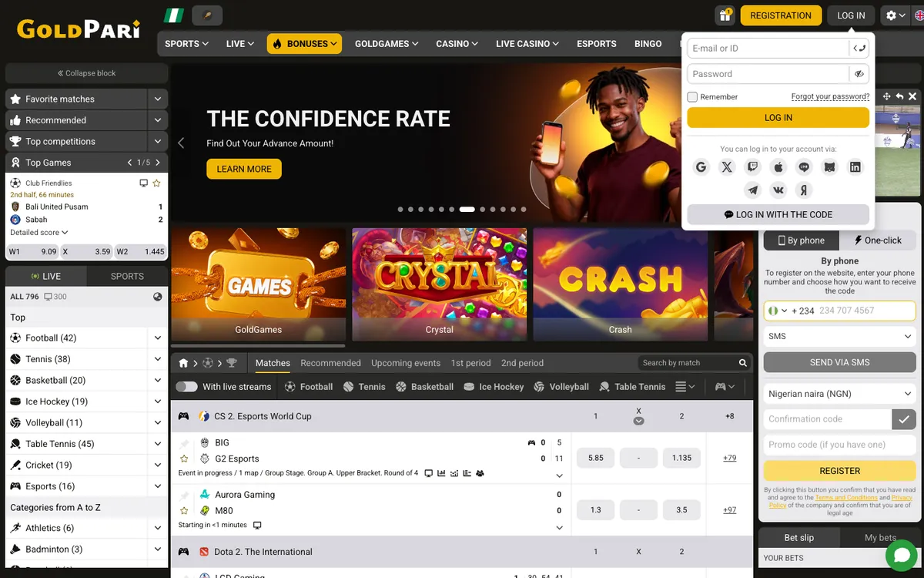This screenshot has width=924, height=578.
Task: Switch login field to phone number icon
Action: (859, 49)
